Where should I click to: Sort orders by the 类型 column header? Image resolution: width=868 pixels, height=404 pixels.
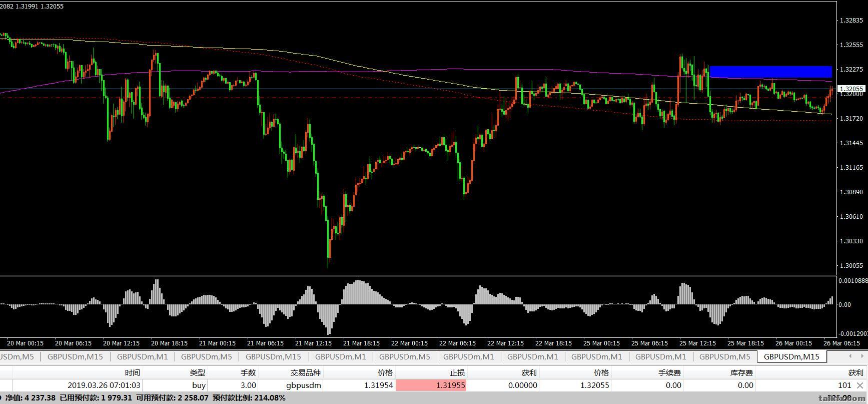click(197, 372)
